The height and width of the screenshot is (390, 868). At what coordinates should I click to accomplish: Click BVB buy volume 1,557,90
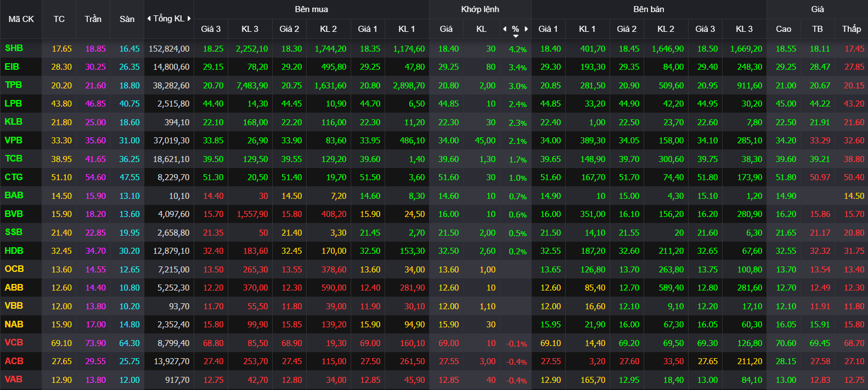pos(252,214)
